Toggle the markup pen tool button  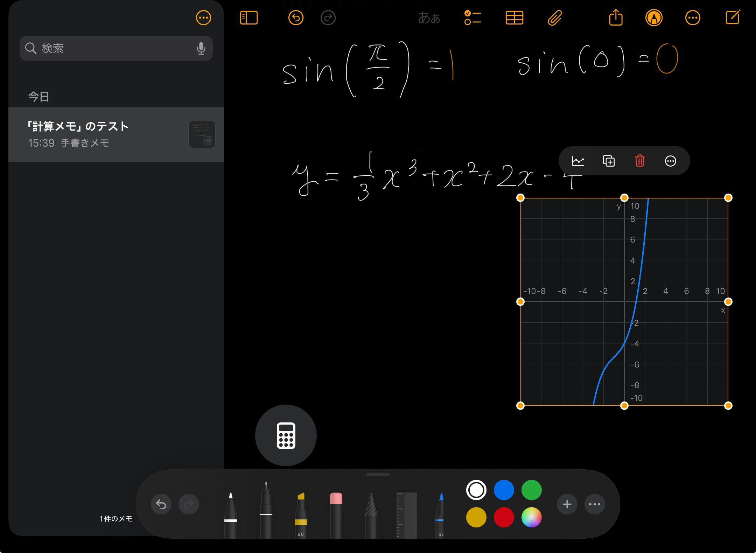[x=654, y=18]
